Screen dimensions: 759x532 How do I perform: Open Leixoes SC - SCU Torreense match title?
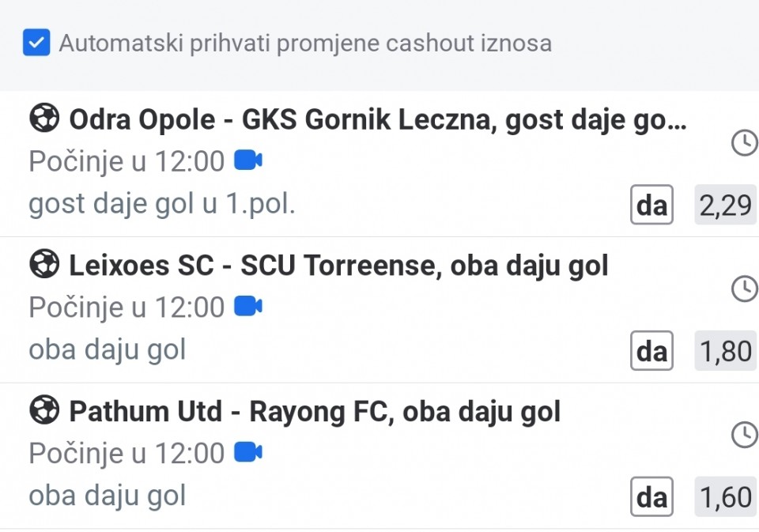338,266
